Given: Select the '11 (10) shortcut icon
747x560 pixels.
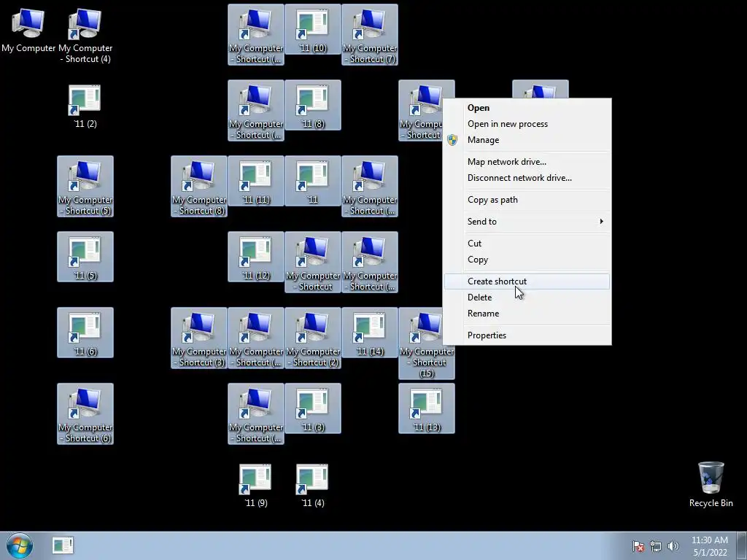Looking at the screenshot, I should click(312, 29).
